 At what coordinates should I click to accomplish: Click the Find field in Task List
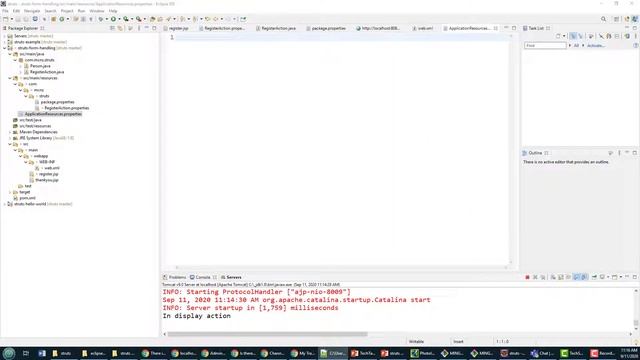(545, 46)
